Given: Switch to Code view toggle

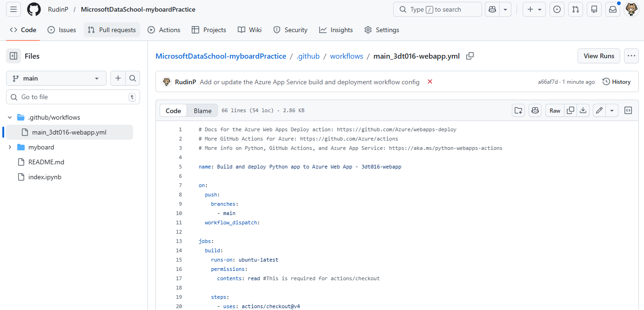Looking at the screenshot, I should [x=173, y=110].
